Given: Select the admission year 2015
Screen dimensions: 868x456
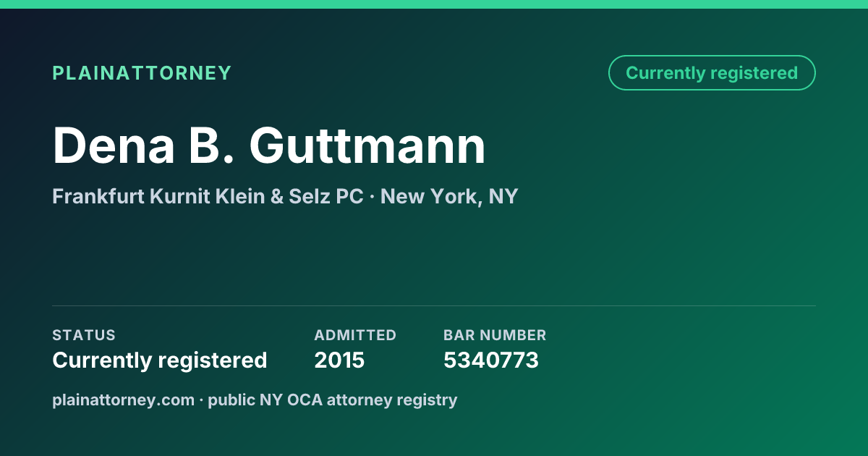Looking at the screenshot, I should [339, 360].
